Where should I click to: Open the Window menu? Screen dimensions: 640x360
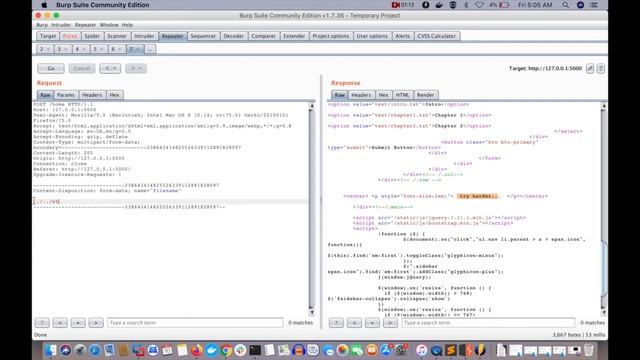[x=109, y=25]
